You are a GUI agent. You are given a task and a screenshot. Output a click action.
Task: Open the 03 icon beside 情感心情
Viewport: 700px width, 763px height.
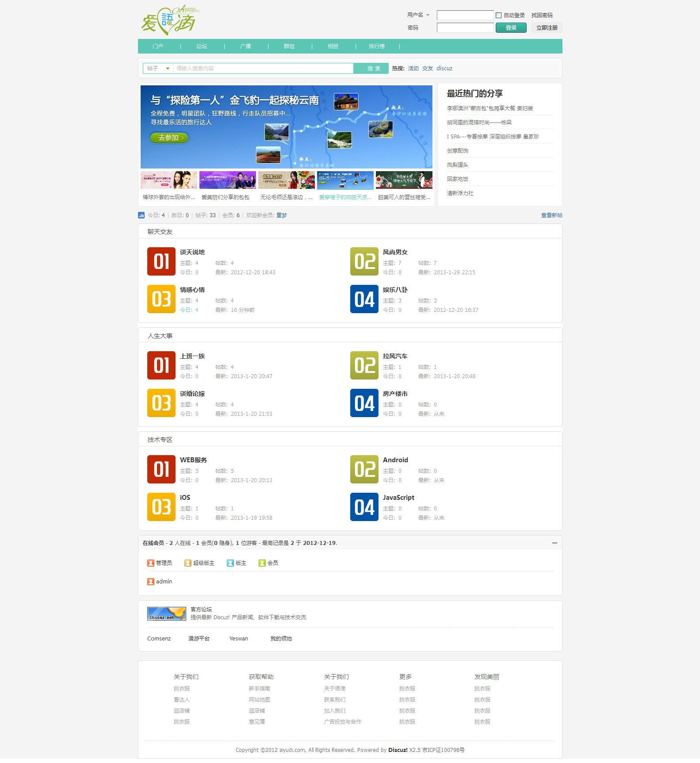[x=161, y=299]
